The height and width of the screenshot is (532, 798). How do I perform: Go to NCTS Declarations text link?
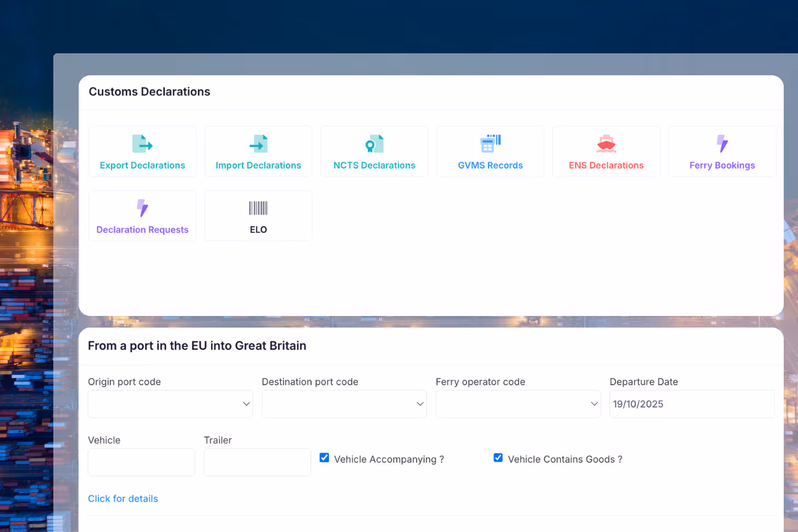[374, 165]
